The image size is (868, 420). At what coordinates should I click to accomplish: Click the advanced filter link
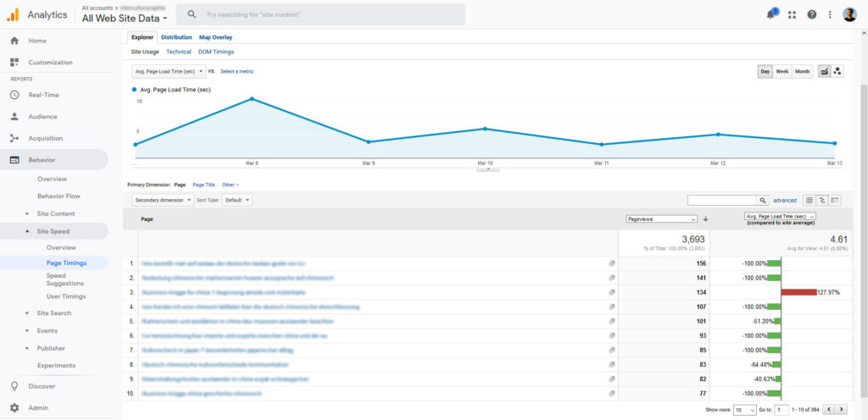784,200
